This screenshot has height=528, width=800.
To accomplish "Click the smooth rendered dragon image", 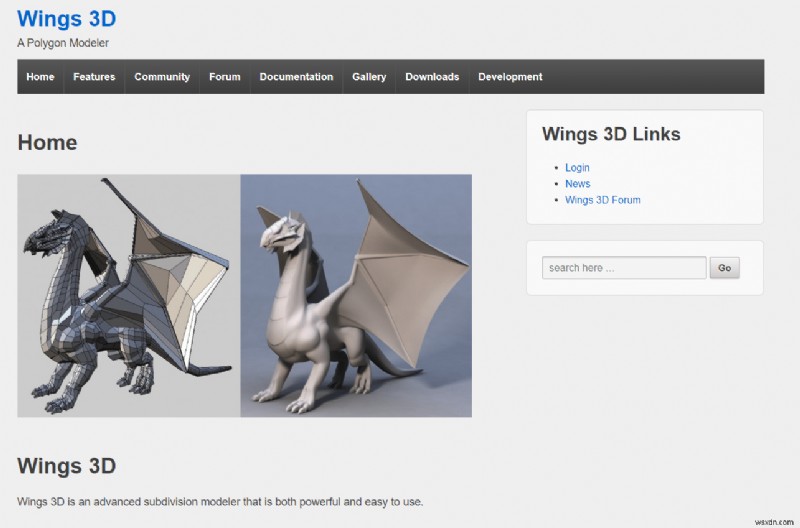I will (356, 296).
